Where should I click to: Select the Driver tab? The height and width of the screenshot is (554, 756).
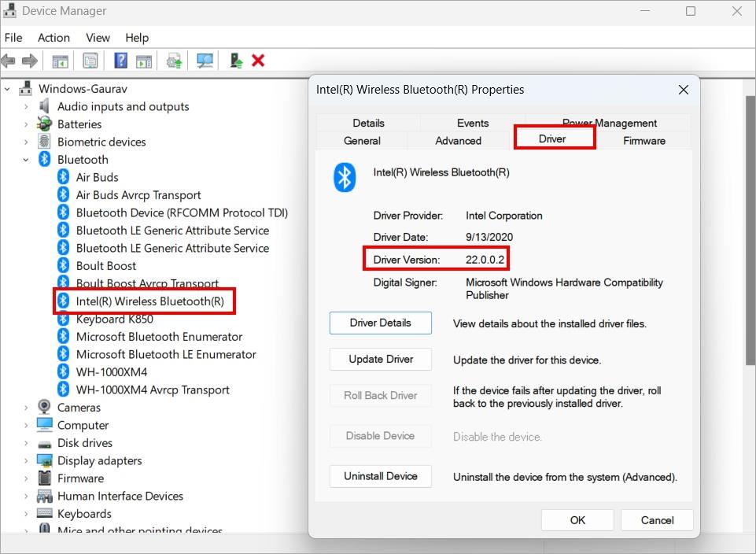click(x=552, y=138)
